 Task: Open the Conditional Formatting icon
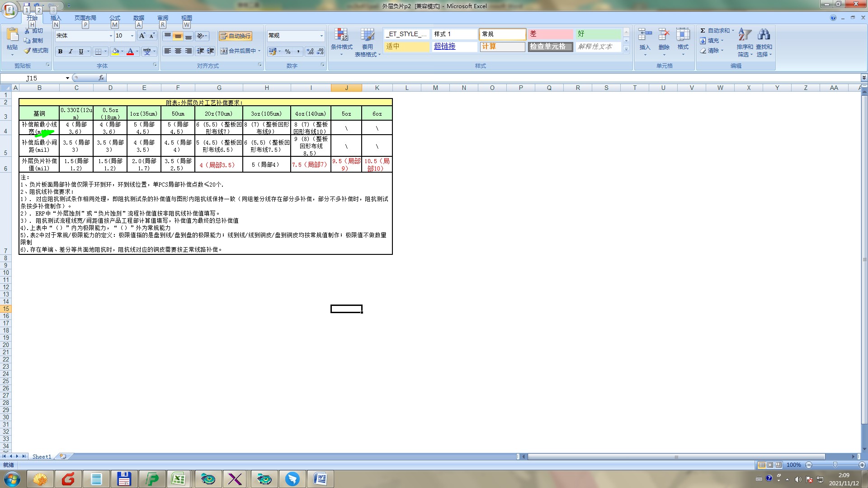coord(341,35)
